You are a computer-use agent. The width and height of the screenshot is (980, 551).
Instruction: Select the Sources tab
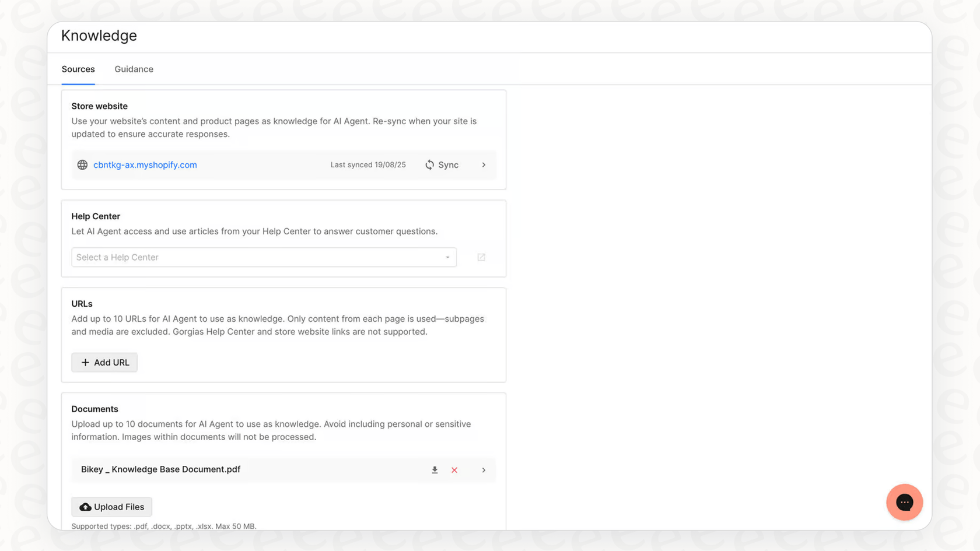[x=78, y=69]
